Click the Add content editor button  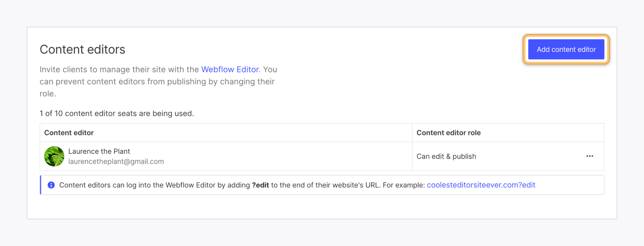566,49
